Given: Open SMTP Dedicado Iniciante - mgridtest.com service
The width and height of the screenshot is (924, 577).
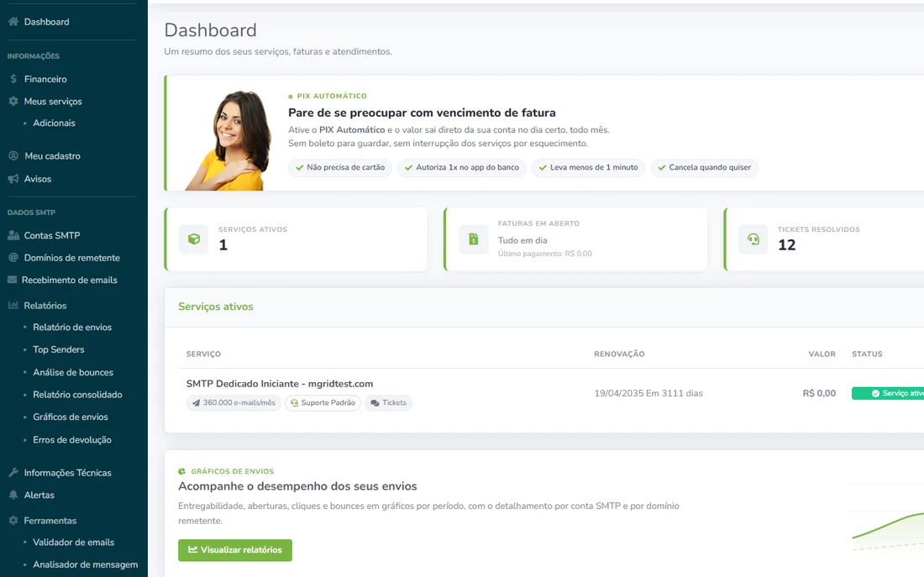Looking at the screenshot, I should tap(280, 384).
